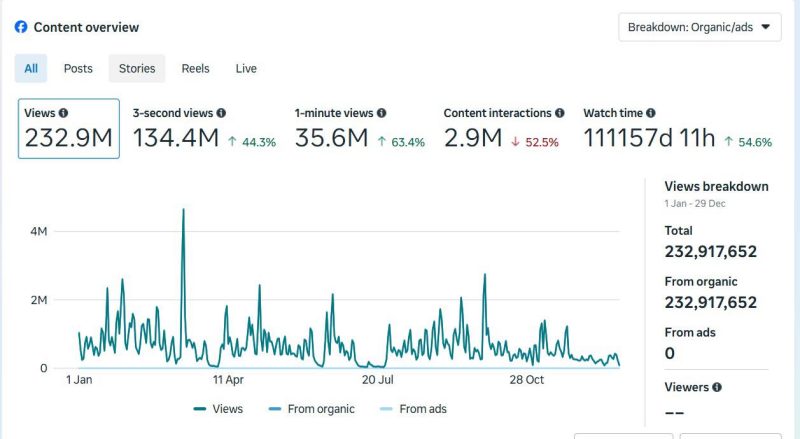The image size is (800, 439).
Task: Click info icon beside 3-second views
Action: (x=221, y=114)
